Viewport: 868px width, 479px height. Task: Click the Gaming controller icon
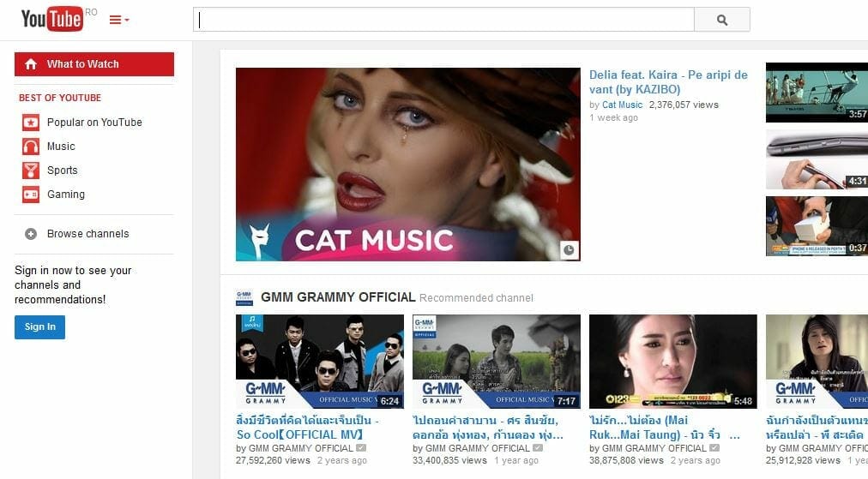(x=31, y=195)
